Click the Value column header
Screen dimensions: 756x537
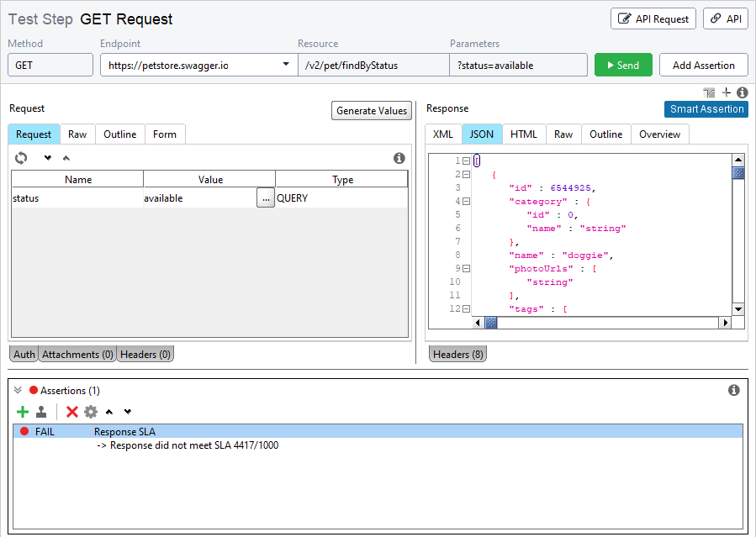[209, 179]
